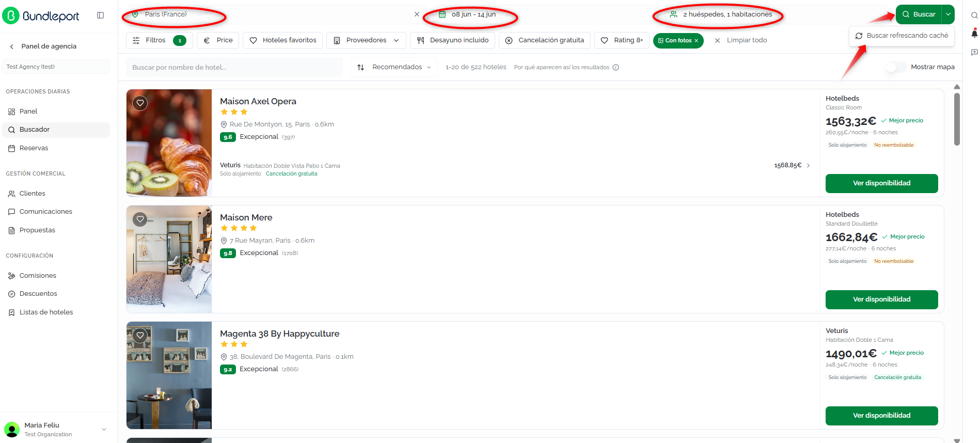
Task: Click the results list vertical scrollbar
Action: [x=957, y=119]
